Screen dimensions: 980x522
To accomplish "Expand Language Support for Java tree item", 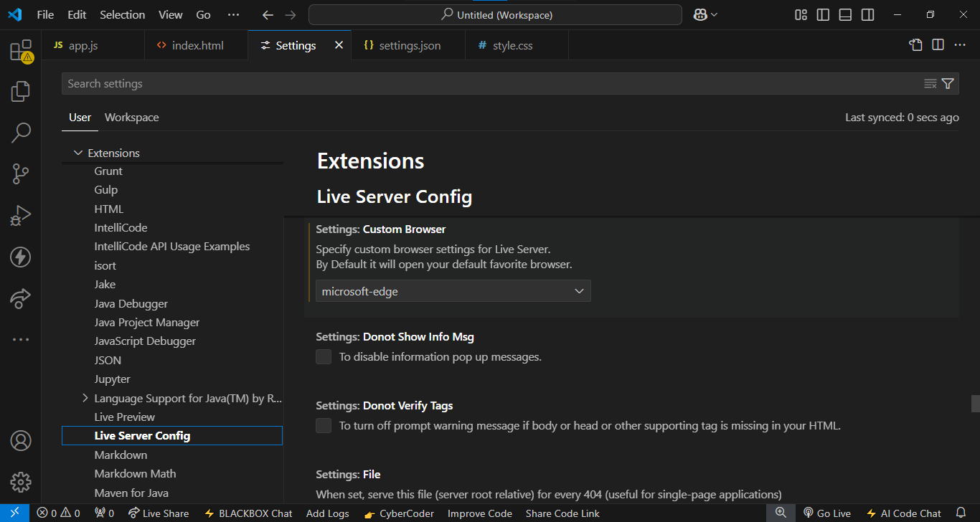I will point(85,398).
